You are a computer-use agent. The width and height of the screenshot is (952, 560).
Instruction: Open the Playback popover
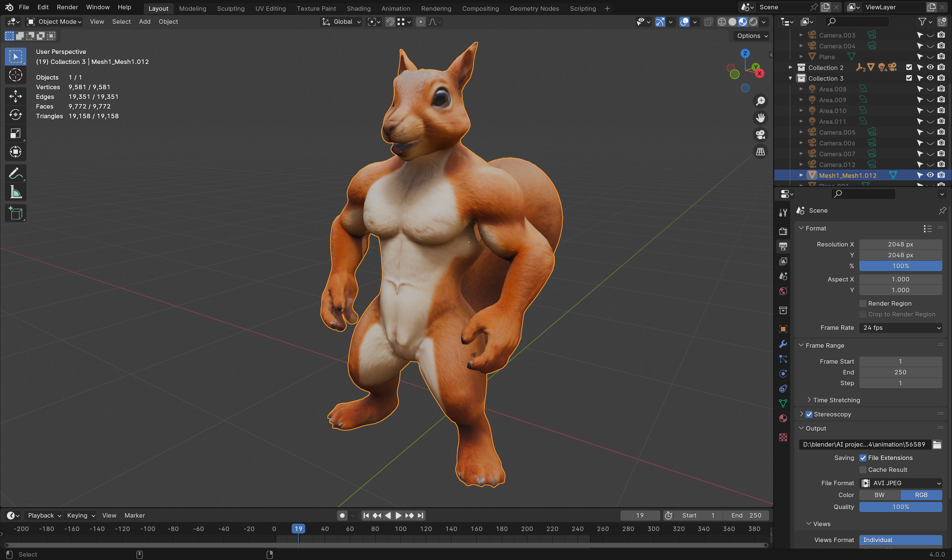(x=44, y=516)
